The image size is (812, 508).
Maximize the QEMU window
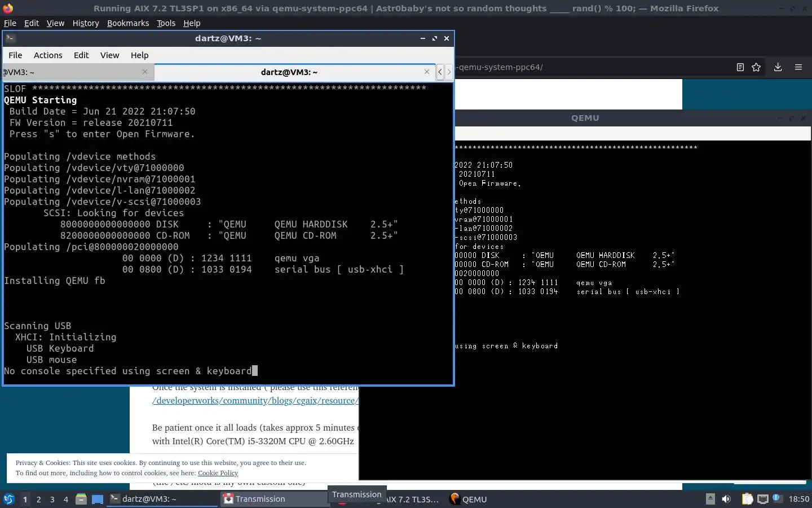791,118
